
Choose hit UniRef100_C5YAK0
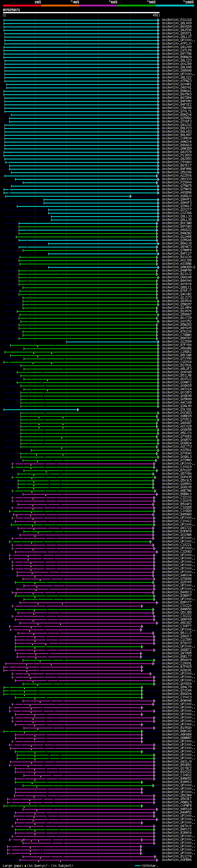pos(177,162)
